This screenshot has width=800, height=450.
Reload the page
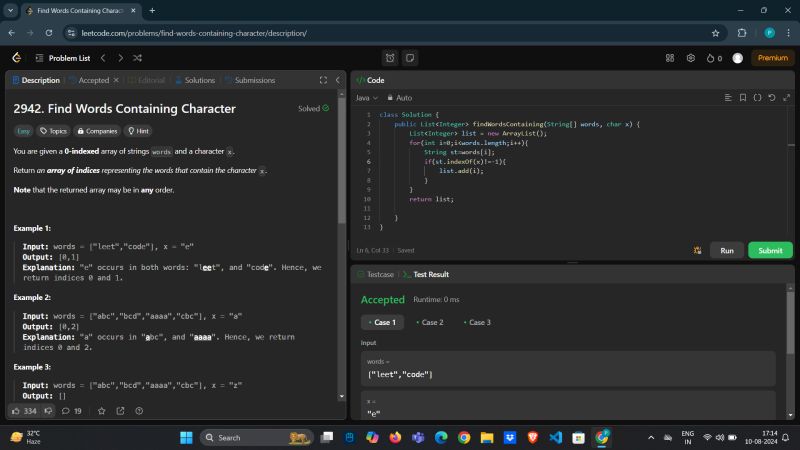pos(48,33)
